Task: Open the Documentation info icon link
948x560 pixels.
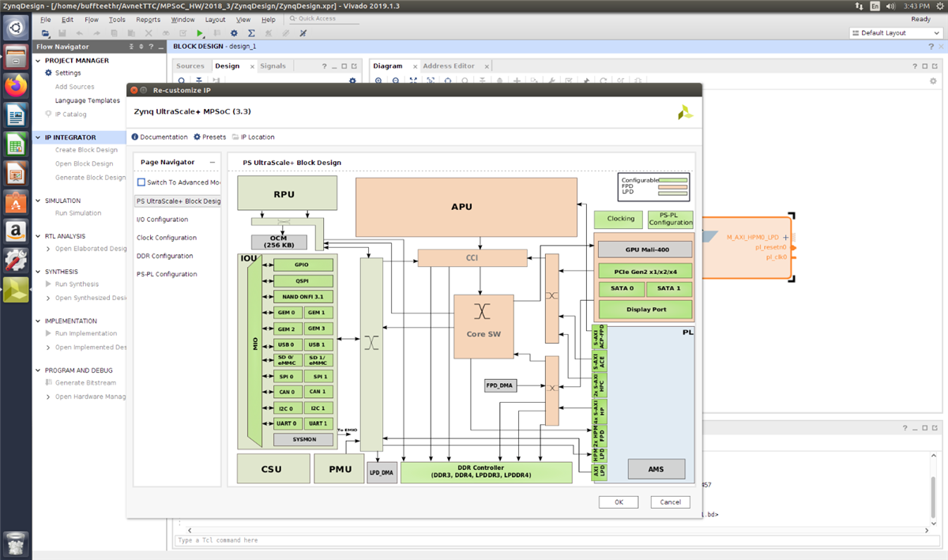Action: [136, 137]
